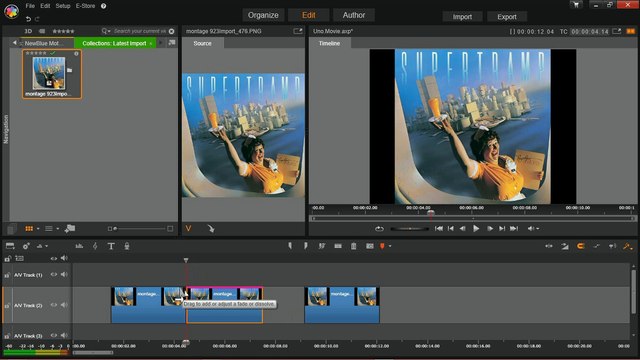
Task: Click the orange marker icon
Action: pyautogui.click(x=382, y=246)
